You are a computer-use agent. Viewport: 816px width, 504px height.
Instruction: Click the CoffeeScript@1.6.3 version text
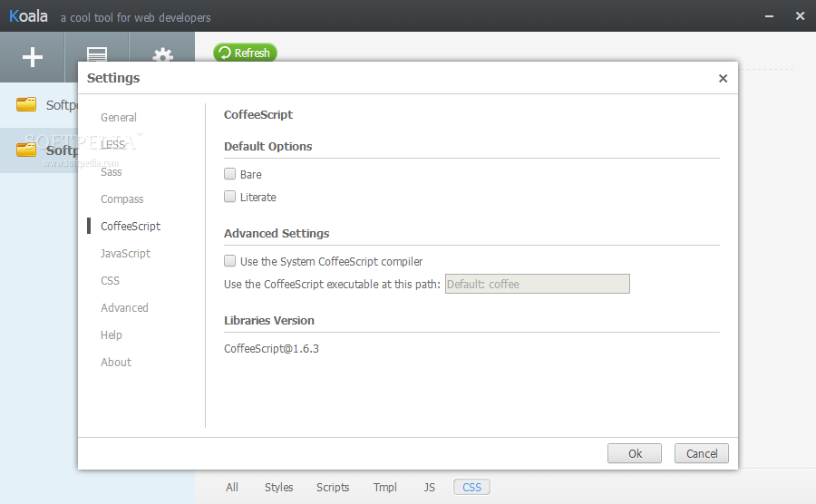pyautogui.click(x=271, y=348)
